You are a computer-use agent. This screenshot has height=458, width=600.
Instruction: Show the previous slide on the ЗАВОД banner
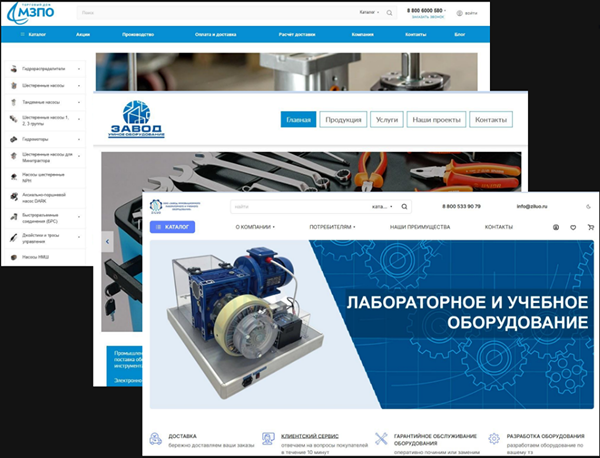(x=108, y=241)
